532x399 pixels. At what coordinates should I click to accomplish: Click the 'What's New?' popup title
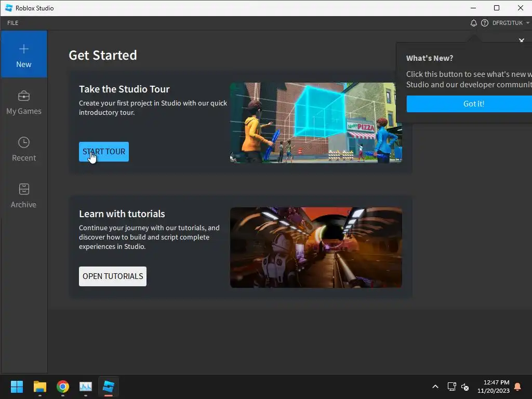[x=430, y=58]
